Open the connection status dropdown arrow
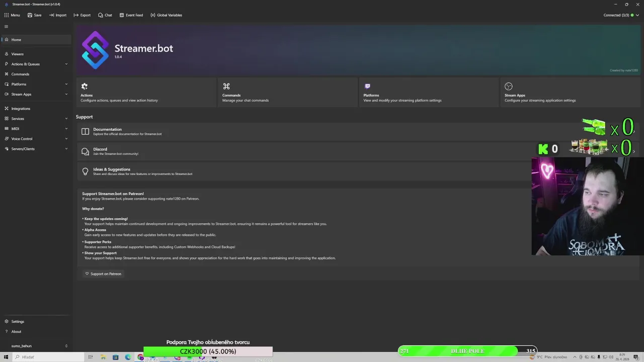 coord(637,15)
